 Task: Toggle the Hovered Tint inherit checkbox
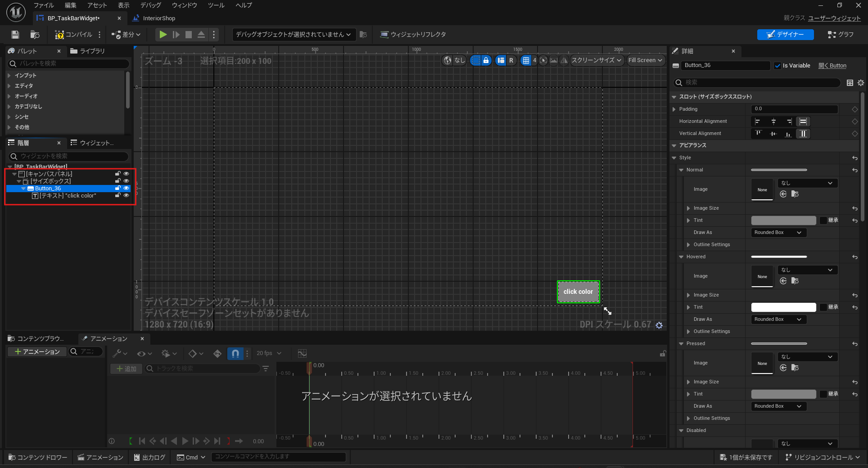coord(823,307)
